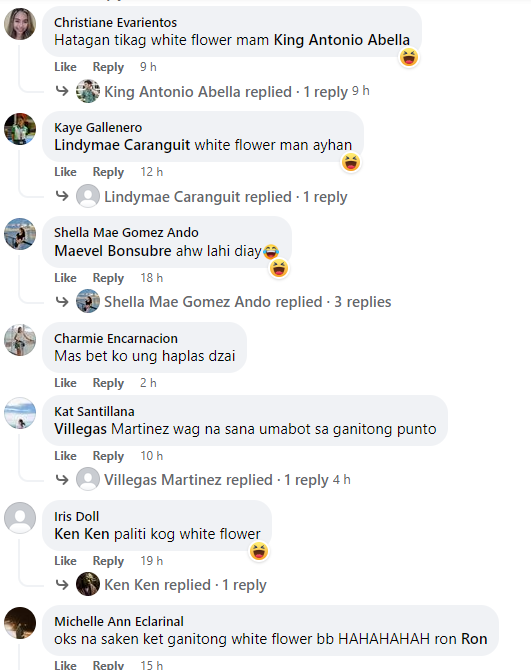This screenshot has height=670, width=531.
Task: Open Kat Santillana's profile picture
Action: coord(20,413)
